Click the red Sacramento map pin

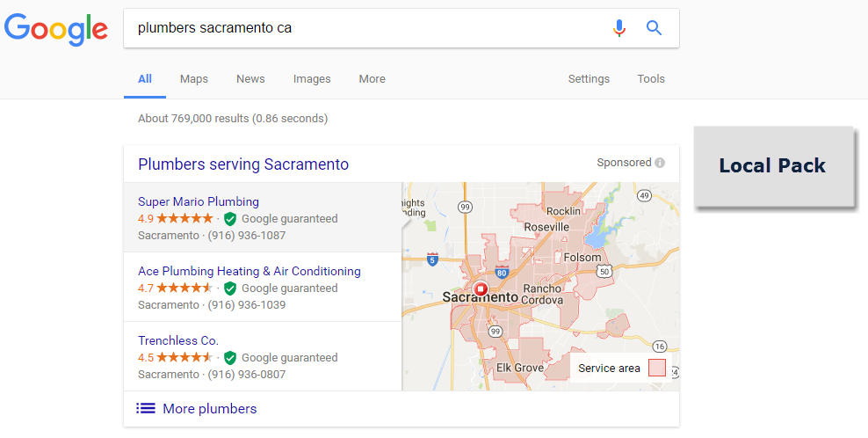[x=481, y=288]
